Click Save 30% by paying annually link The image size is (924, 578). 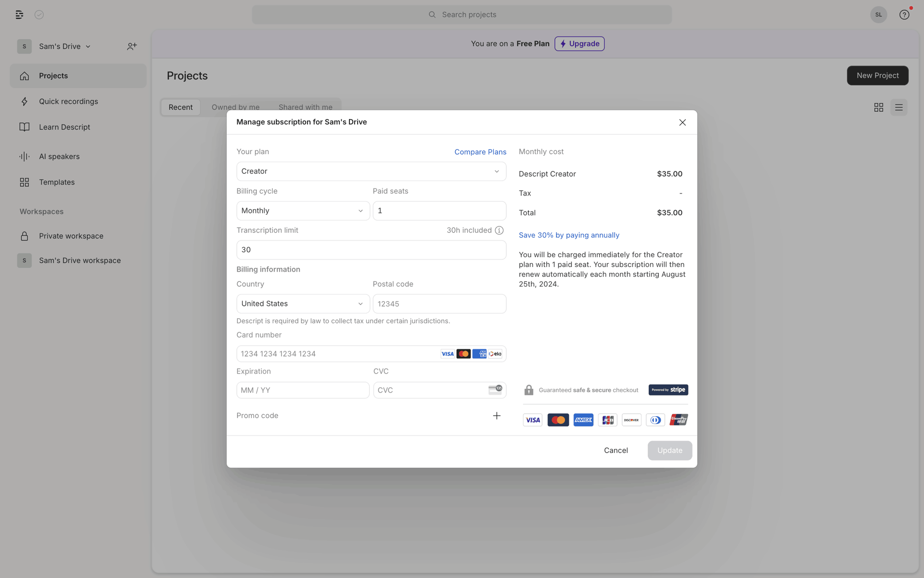pos(569,235)
